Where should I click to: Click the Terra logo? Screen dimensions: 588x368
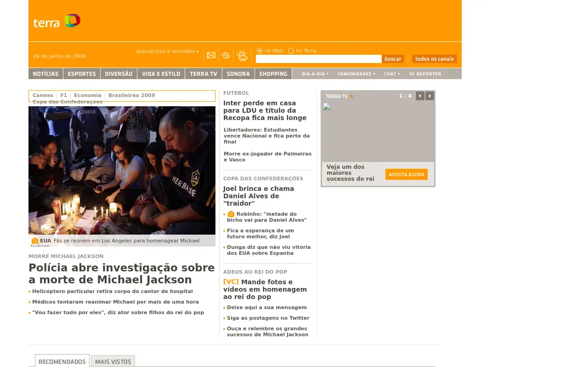click(x=57, y=21)
